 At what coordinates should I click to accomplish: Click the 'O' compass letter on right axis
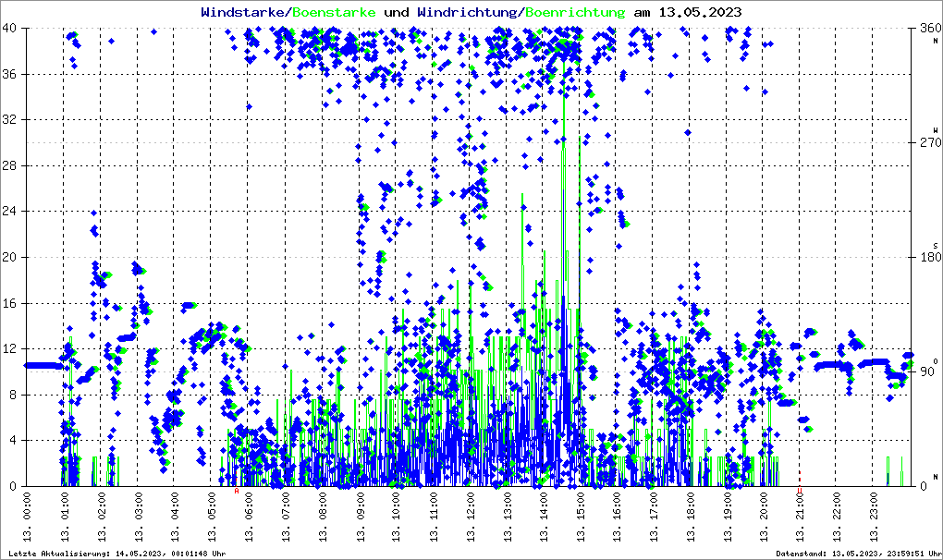pyautogui.click(x=936, y=361)
